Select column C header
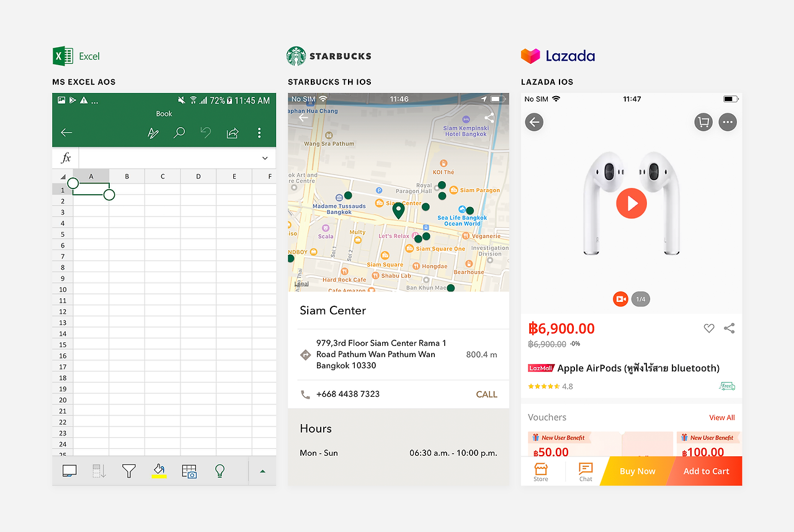This screenshot has height=532, width=794. click(163, 177)
